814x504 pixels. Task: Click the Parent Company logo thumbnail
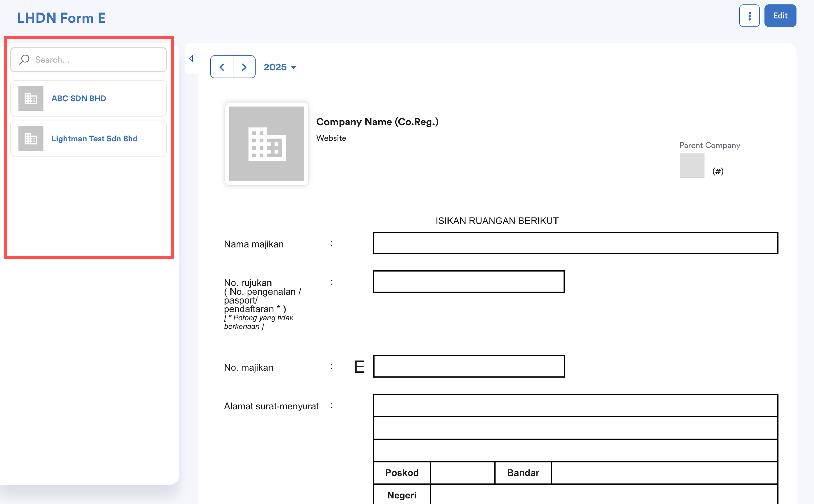691,165
